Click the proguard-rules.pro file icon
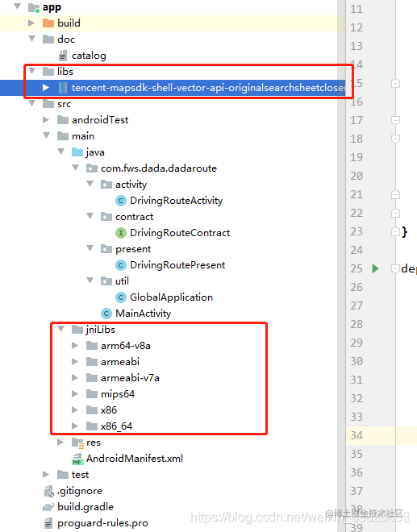 tap(48, 523)
